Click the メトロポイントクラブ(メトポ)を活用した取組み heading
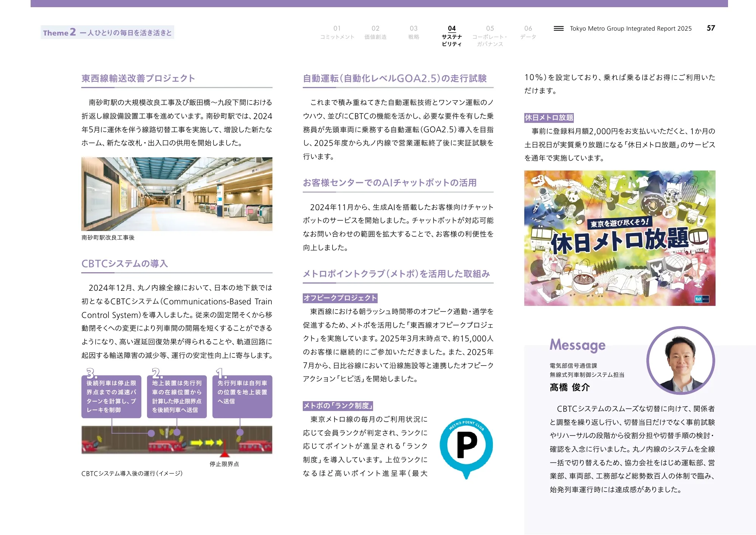This screenshot has height=535, width=756. pos(396,274)
